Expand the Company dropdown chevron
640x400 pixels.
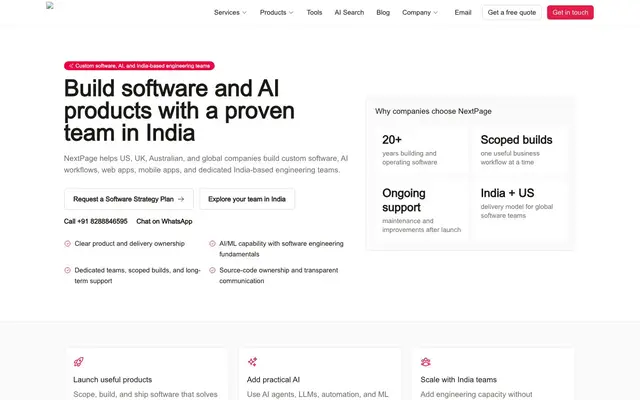pyautogui.click(x=436, y=13)
